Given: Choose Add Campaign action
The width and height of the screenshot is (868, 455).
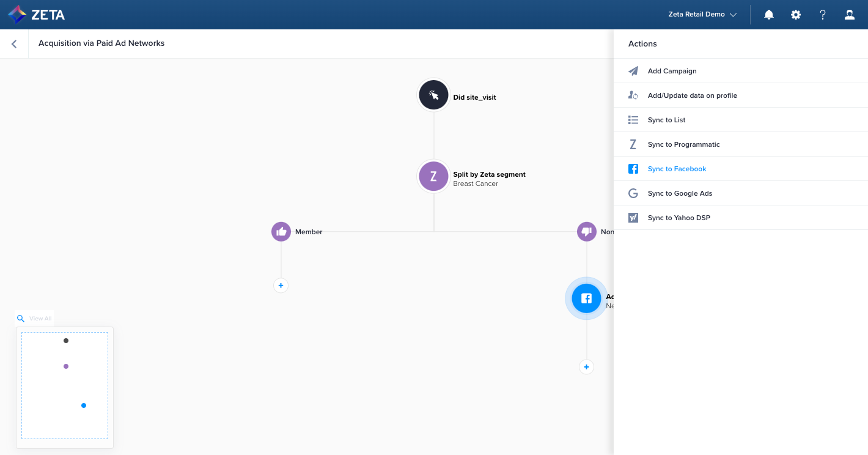Looking at the screenshot, I should 672,71.
